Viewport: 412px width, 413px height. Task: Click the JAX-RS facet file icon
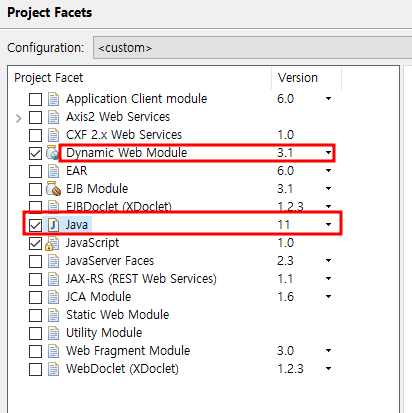tap(53, 279)
